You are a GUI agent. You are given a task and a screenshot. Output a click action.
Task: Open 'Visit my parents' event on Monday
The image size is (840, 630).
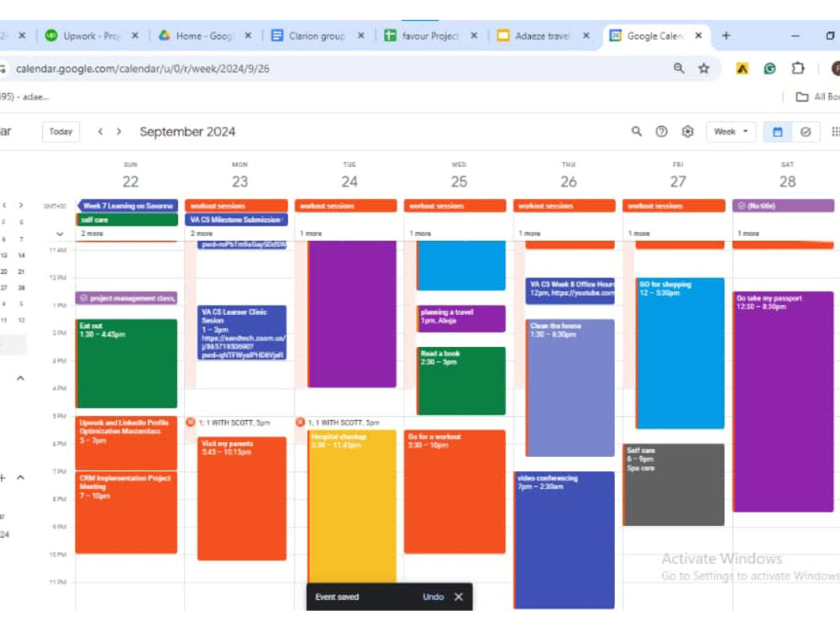[x=242, y=498]
